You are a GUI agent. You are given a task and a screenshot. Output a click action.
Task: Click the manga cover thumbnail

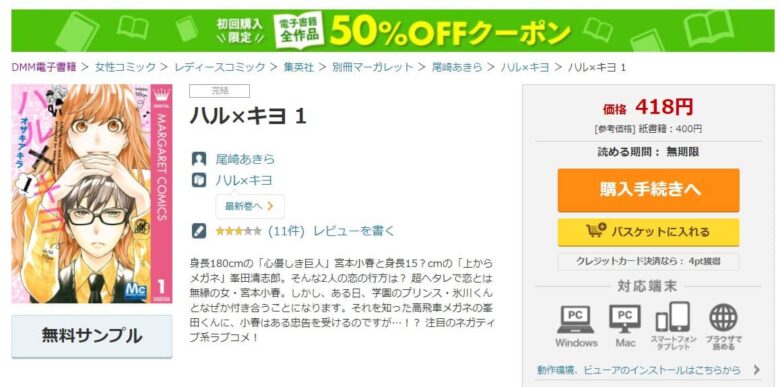92,194
